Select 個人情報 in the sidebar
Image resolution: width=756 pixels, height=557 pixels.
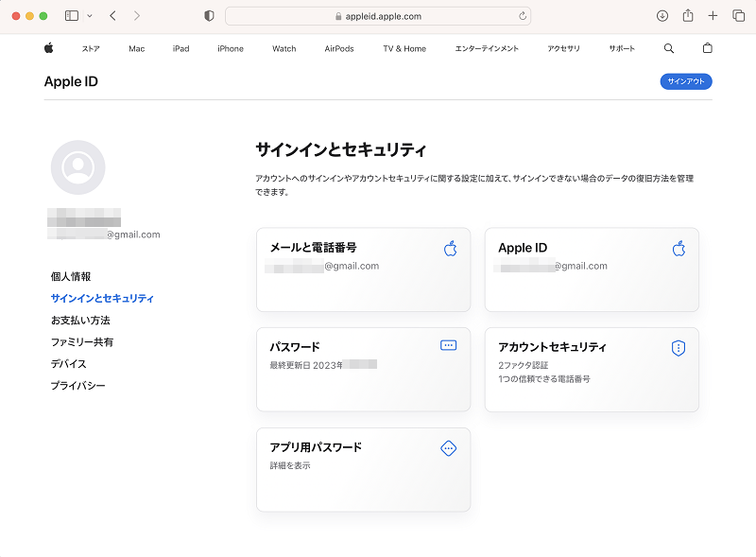coord(71,276)
